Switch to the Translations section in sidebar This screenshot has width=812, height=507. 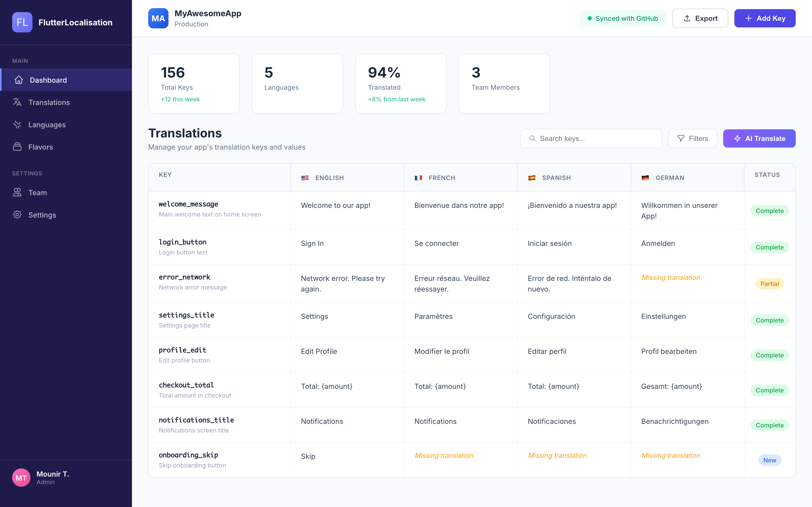click(49, 102)
